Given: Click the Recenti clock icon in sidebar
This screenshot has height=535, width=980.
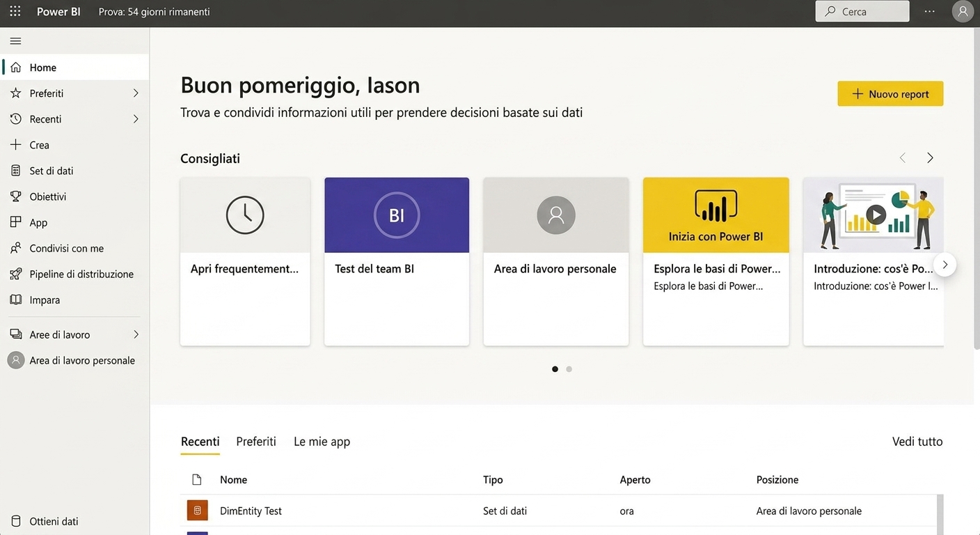Looking at the screenshot, I should (16, 119).
